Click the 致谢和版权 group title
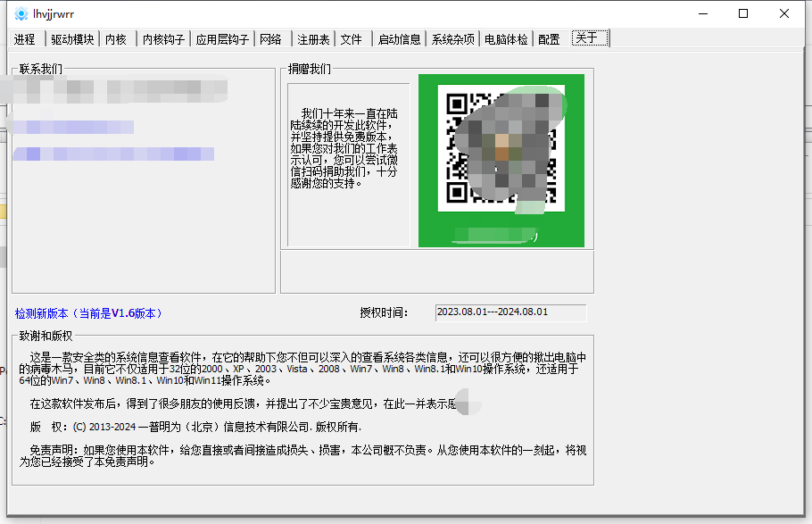Image resolution: width=812 pixels, height=524 pixels. click(46, 336)
